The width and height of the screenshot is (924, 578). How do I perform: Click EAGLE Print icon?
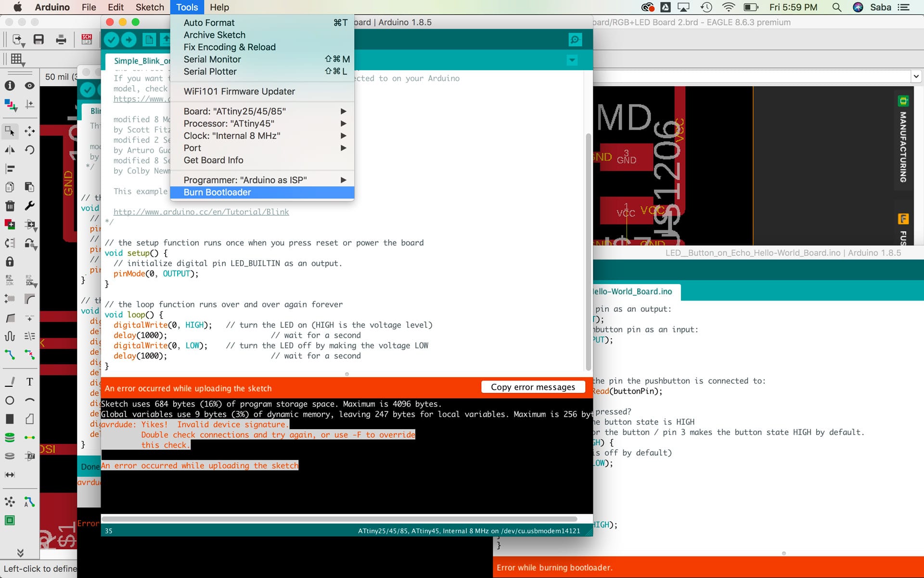pyautogui.click(x=61, y=39)
